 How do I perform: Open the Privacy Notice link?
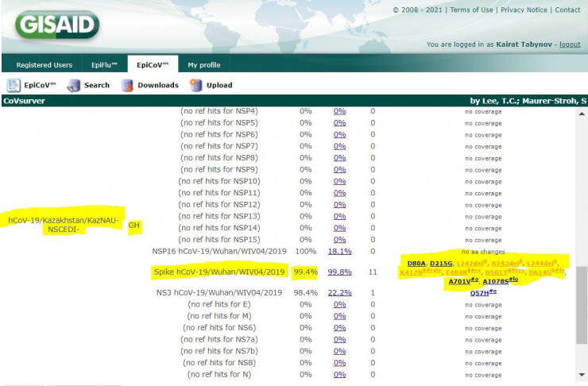click(524, 10)
